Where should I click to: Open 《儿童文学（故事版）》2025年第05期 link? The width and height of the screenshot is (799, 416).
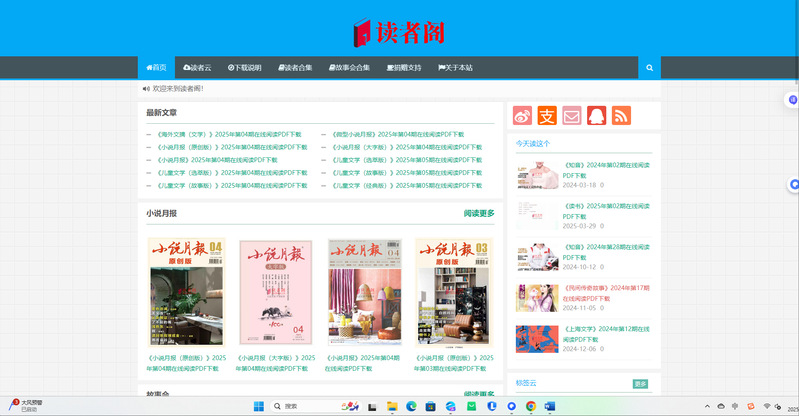tap(407, 173)
